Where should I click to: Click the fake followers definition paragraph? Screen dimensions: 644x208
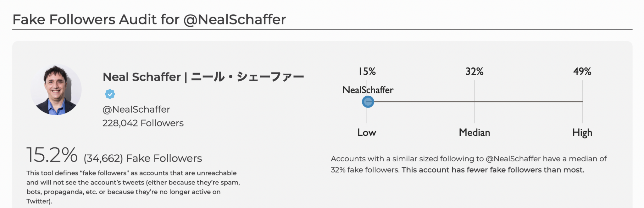(x=133, y=187)
